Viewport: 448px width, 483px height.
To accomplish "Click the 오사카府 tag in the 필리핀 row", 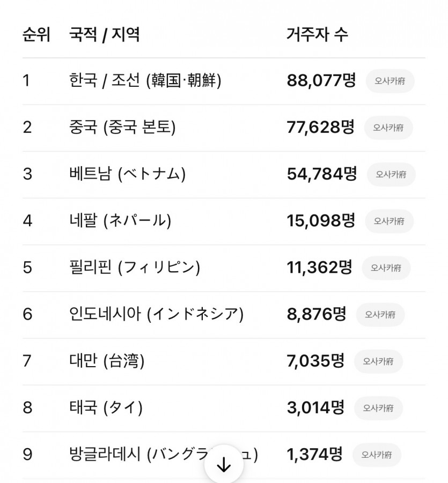I will 386,267.
